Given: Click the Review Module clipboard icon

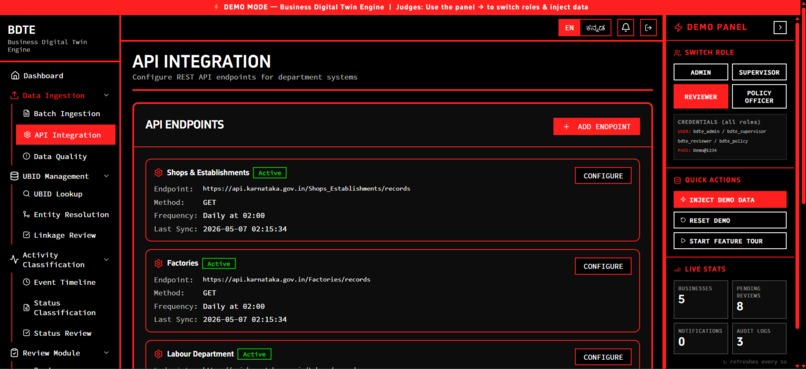Looking at the screenshot, I should click(14, 353).
